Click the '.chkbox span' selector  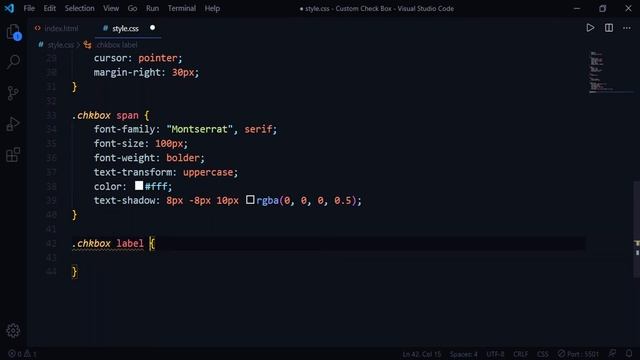[x=105, y=115]
